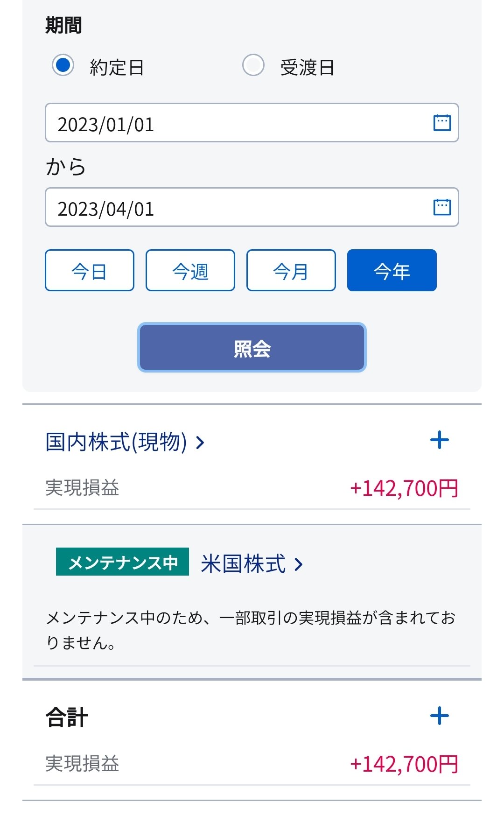Open the 国内株式(現物) link
Screen dimensions: 504x816
(116, 442)
